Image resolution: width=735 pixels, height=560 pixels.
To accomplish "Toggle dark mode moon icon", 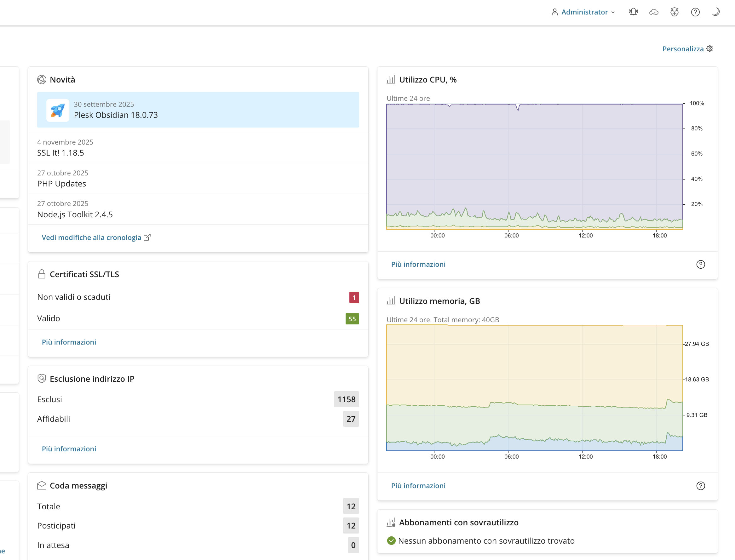I will [x=715, y=12].
